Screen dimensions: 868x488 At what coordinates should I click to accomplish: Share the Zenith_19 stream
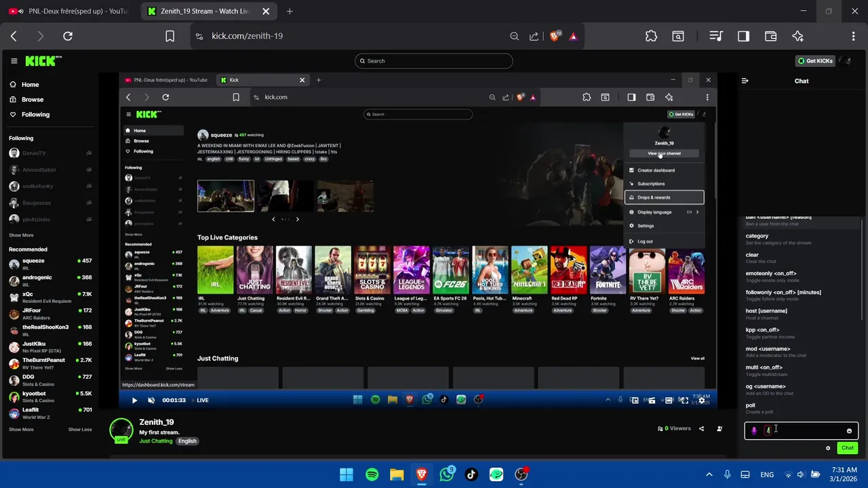(x=701, y=428)
